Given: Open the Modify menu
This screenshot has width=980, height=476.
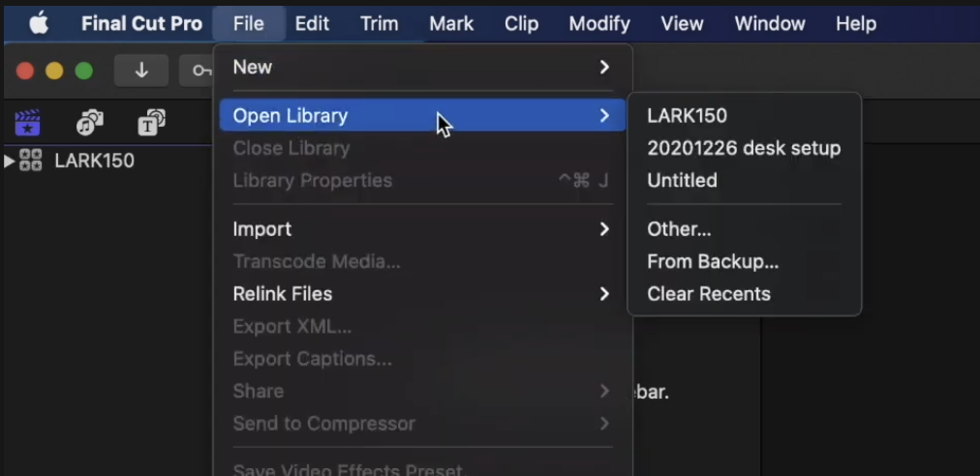Looking at the screenshot, I should (599, 24).
